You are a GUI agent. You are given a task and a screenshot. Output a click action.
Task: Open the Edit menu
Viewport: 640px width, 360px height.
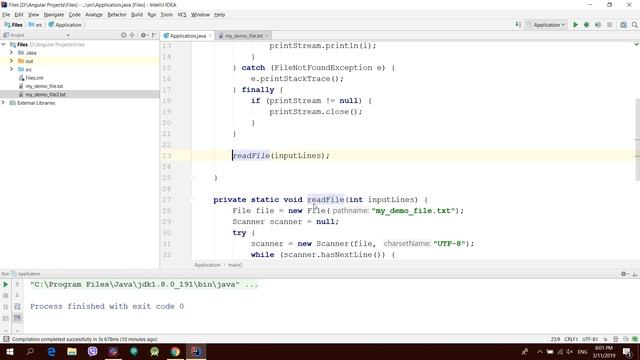pyautogui.click(x=19, y=15)
